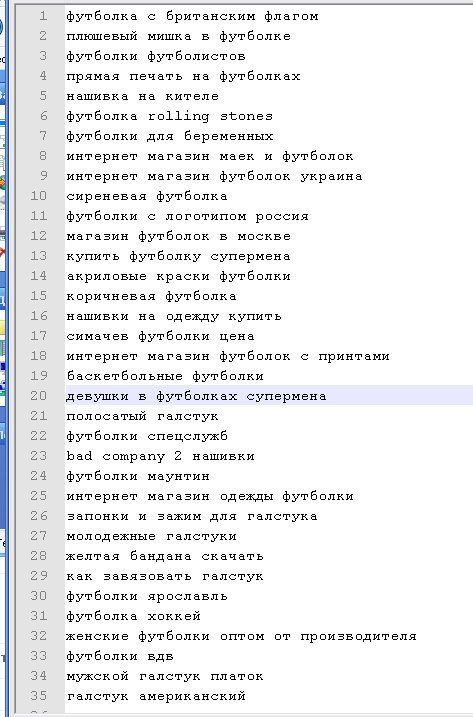Click 'баскетбольные футболки' line

pos(165,376)
